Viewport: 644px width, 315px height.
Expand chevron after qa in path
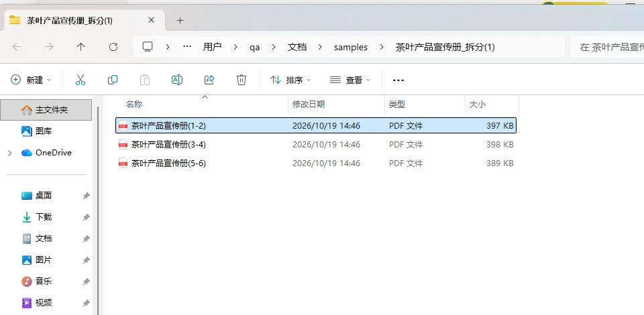click(274, 47)
